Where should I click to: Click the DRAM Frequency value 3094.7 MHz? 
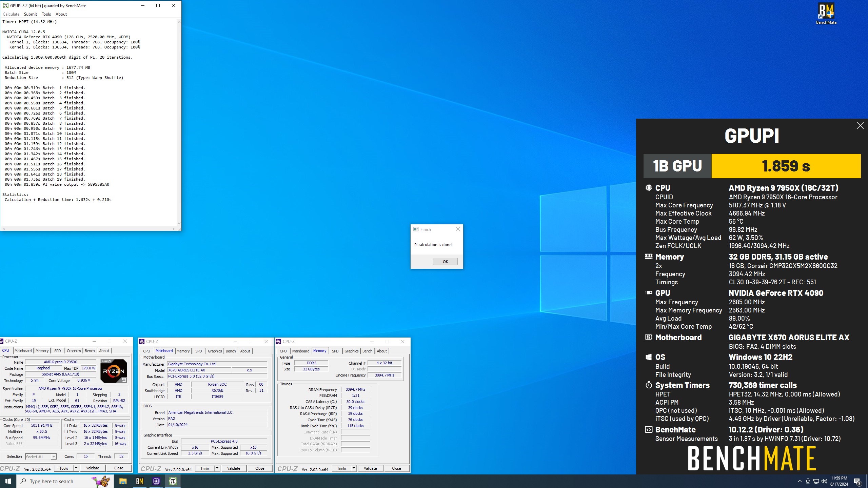pyautogui.click(x=355, y=390)
